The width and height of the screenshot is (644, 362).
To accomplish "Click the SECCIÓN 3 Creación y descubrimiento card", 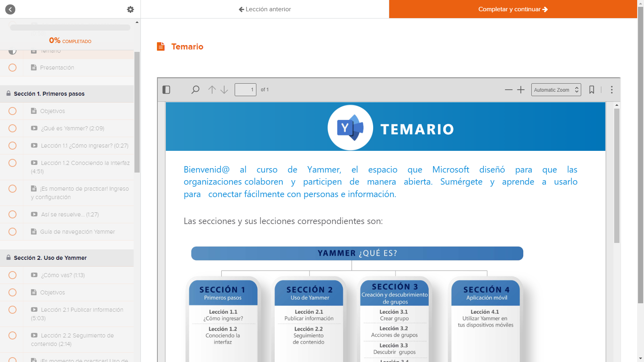I will tap(394, 320).
